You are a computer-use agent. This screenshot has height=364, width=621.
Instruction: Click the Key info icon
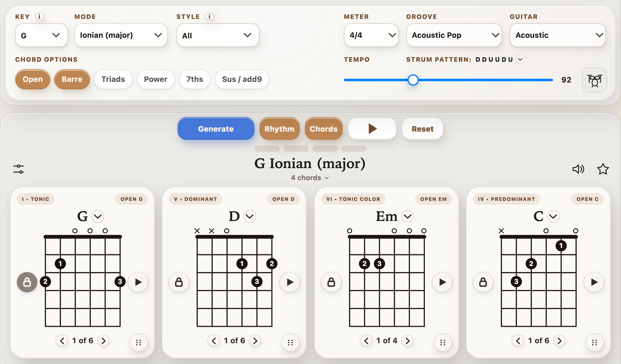(x=39, y=17)
